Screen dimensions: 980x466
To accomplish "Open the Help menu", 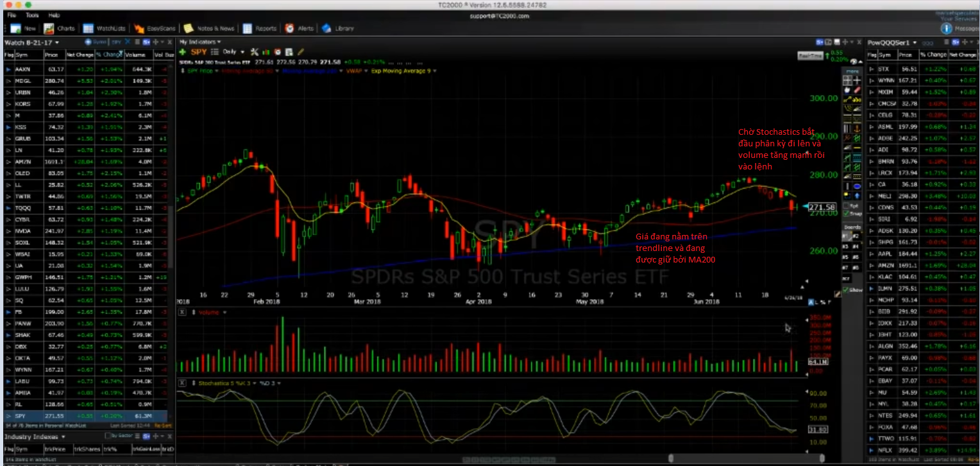I will point(54,15).
